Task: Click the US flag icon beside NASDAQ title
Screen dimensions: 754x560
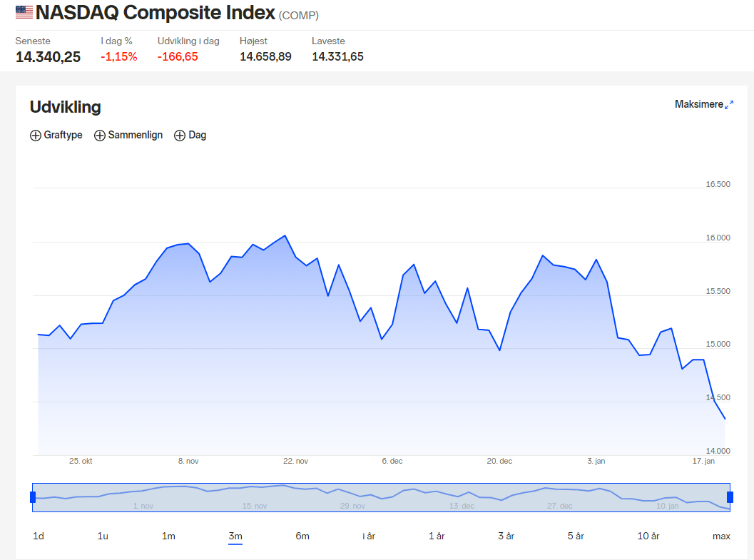Action: pos(24,13)
